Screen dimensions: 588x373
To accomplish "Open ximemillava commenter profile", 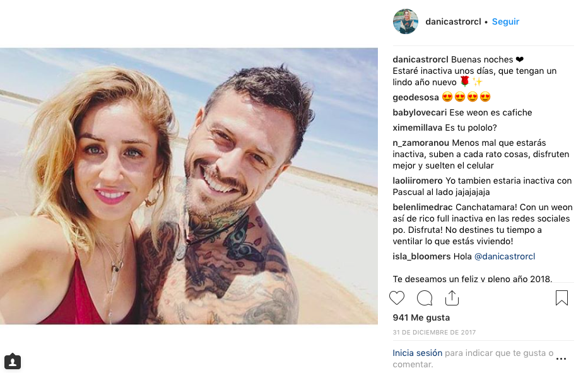I will pos(418,128).
